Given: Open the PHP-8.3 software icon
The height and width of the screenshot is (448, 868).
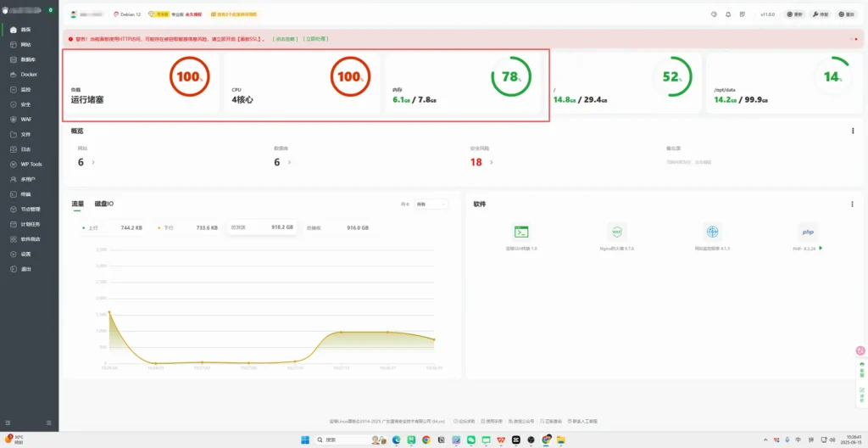Looking at the screenshot, I should (808, 232).
